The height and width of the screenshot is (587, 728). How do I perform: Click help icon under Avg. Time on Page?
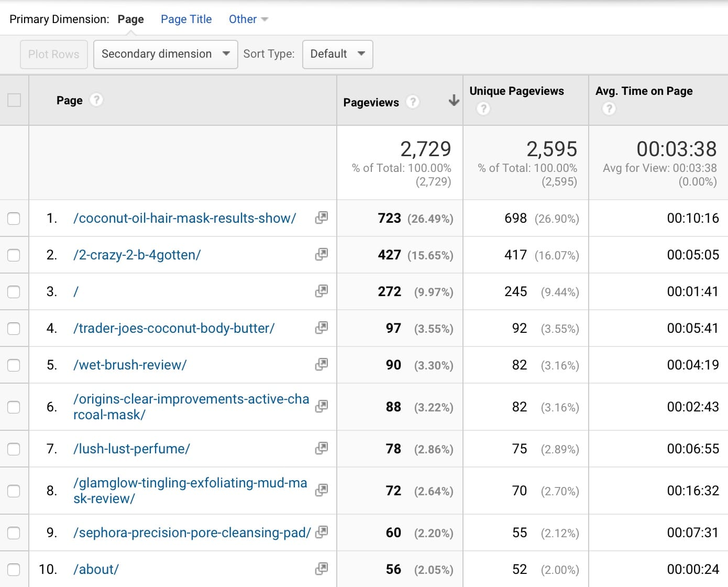(x=609, y=108)
